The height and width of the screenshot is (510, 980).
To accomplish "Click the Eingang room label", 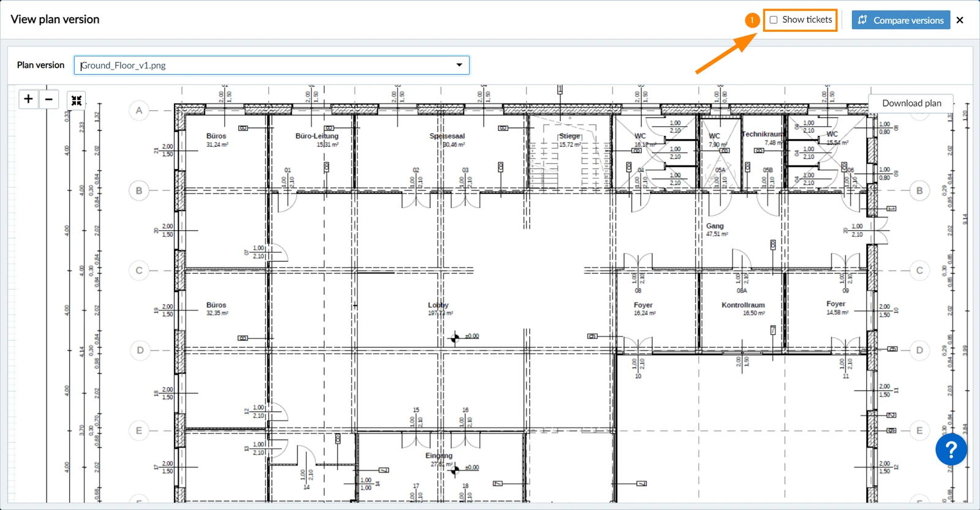I will point(439,456).
